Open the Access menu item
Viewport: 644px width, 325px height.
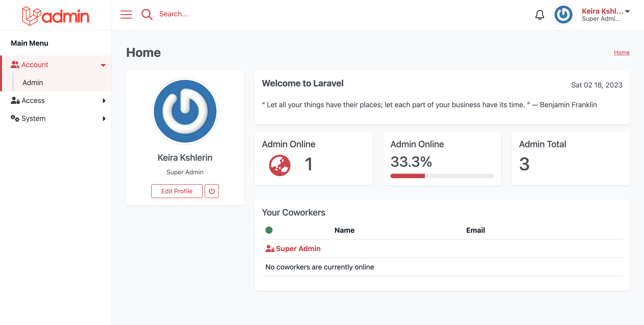coord(33,100)
